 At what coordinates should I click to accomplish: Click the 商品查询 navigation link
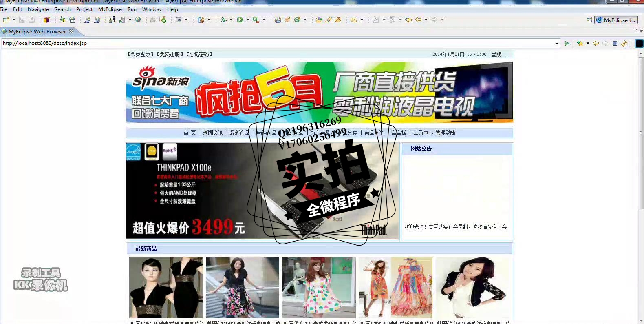click(374, 133)
